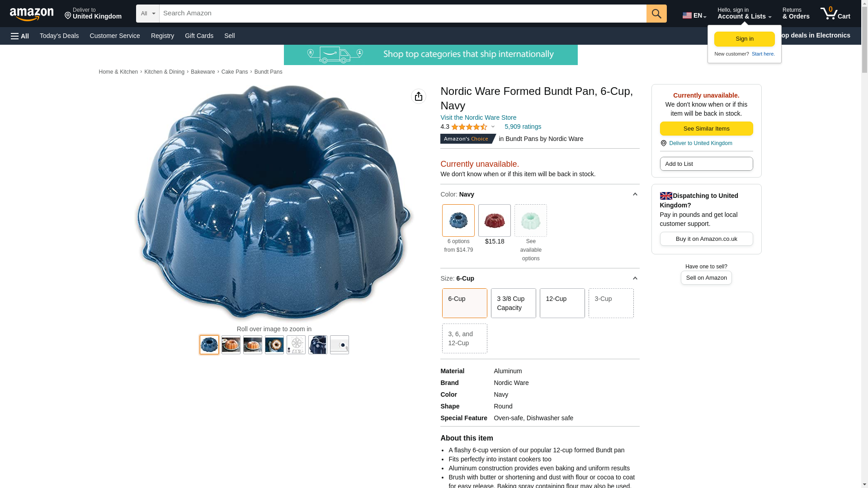Viewport: 868px width, 488px height.
Task: Click the search magnifier button
Action: pyautogui.click(x=656, y=14)
